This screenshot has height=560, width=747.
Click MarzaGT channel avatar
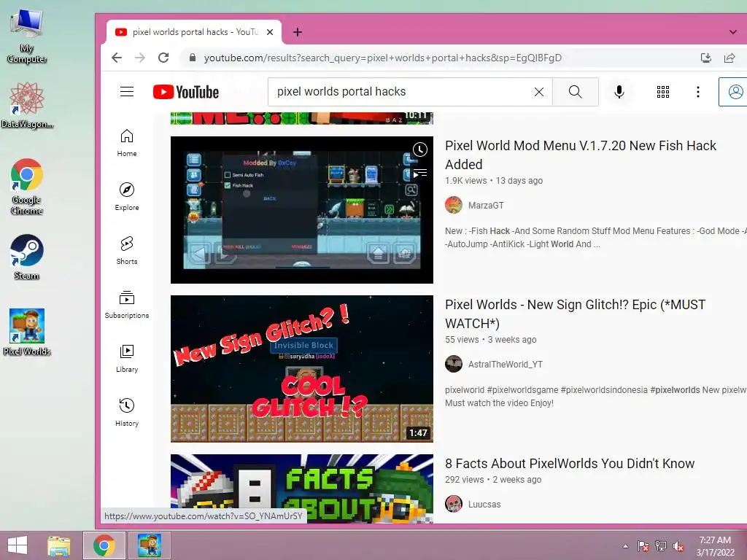[x=454, y=205]
